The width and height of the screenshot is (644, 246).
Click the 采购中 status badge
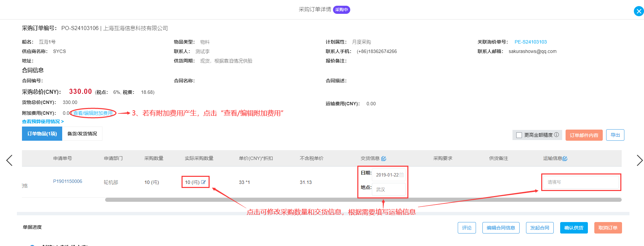[x=341, y=10]
